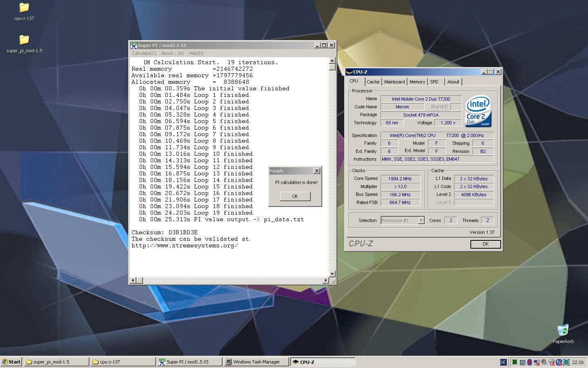The width and height of the screenshot is (588, 368).
Task: Switch to the Cache tab
Action: [x=373, y=82]
